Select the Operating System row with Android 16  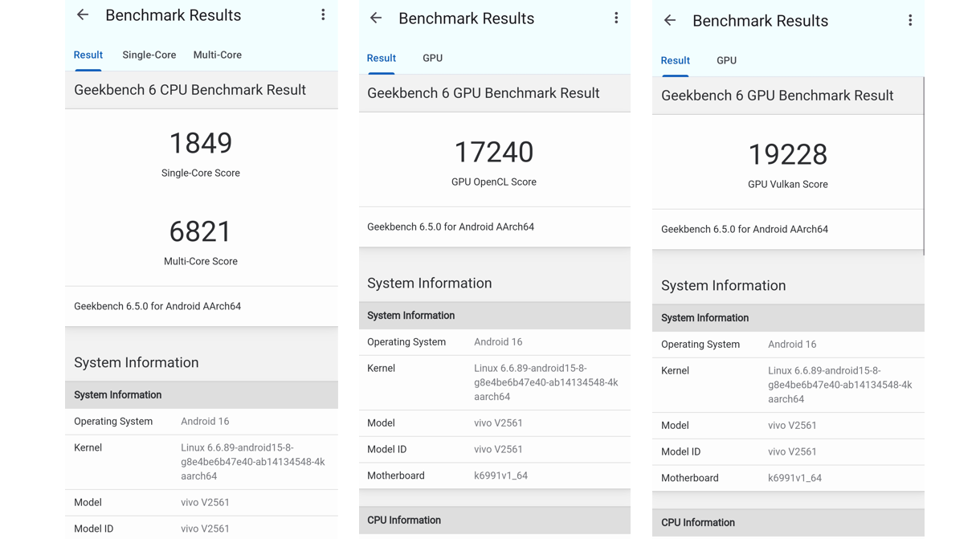[x=200, y=421]
